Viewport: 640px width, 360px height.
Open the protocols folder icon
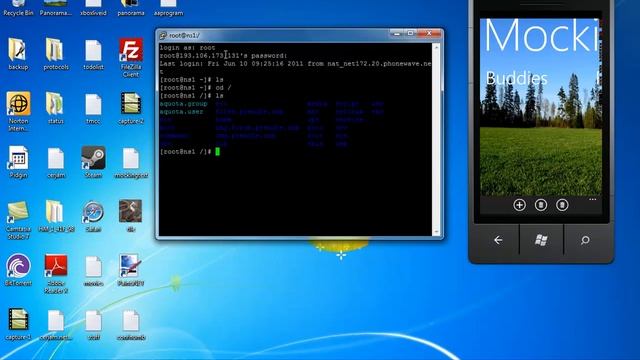click(x=56, y=54)
